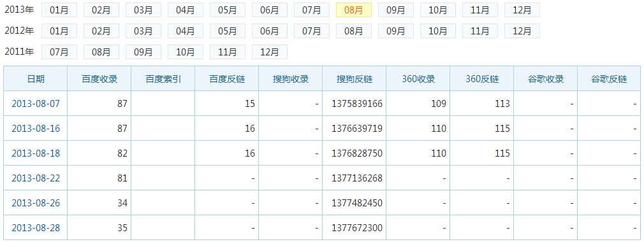Click 百度收录 value 82

(x=122, y=153)
